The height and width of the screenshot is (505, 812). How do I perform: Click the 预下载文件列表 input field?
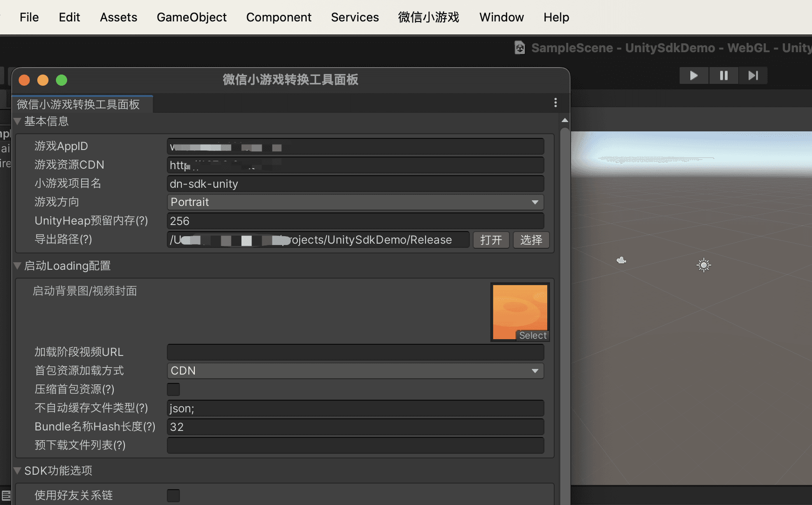pos(355,445)
